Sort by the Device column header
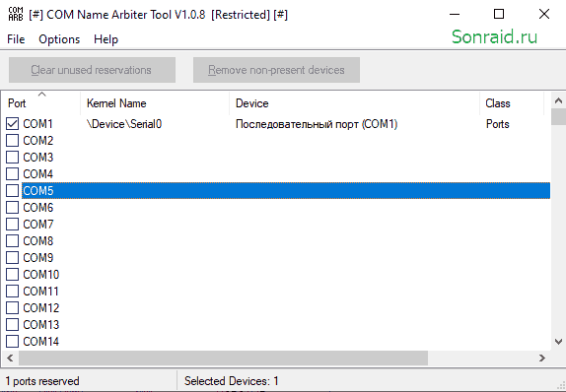Screen dimensions: 566x392 [x=354, y=103]
